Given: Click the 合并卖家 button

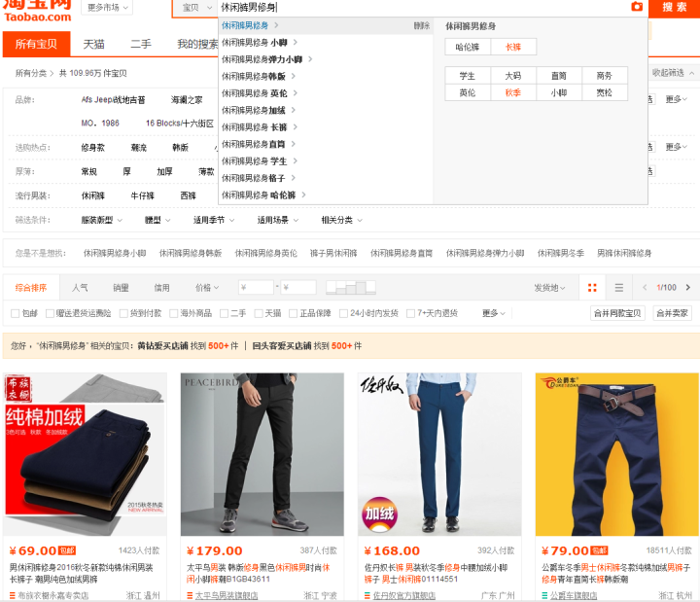Looking at the screenshot, I should point(673,313).
